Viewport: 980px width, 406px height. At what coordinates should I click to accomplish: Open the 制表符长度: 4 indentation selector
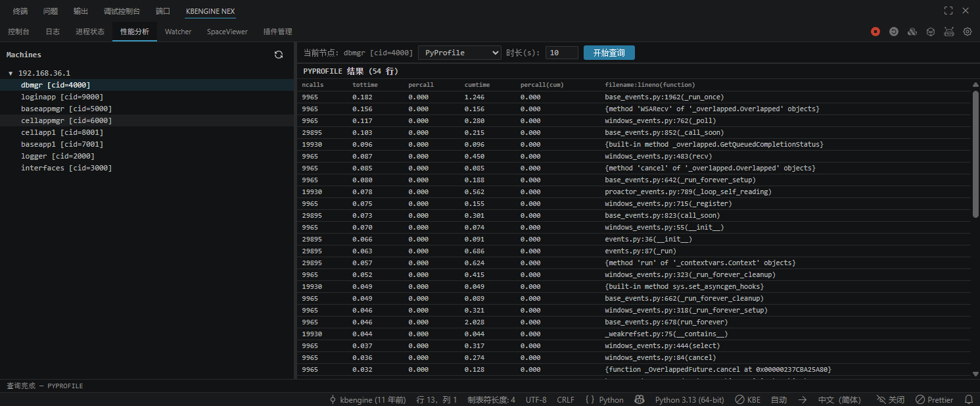pyautogui.click(x=491, y=399)
